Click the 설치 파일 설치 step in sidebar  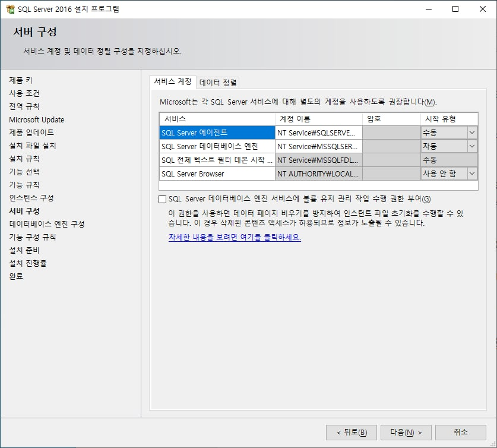tap(33, 146)
